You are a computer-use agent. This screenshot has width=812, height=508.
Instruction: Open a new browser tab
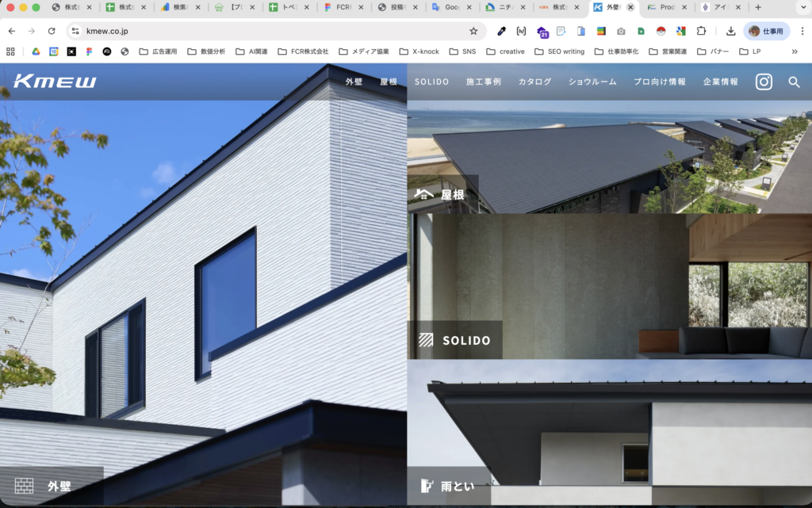(x=758, y=7)
